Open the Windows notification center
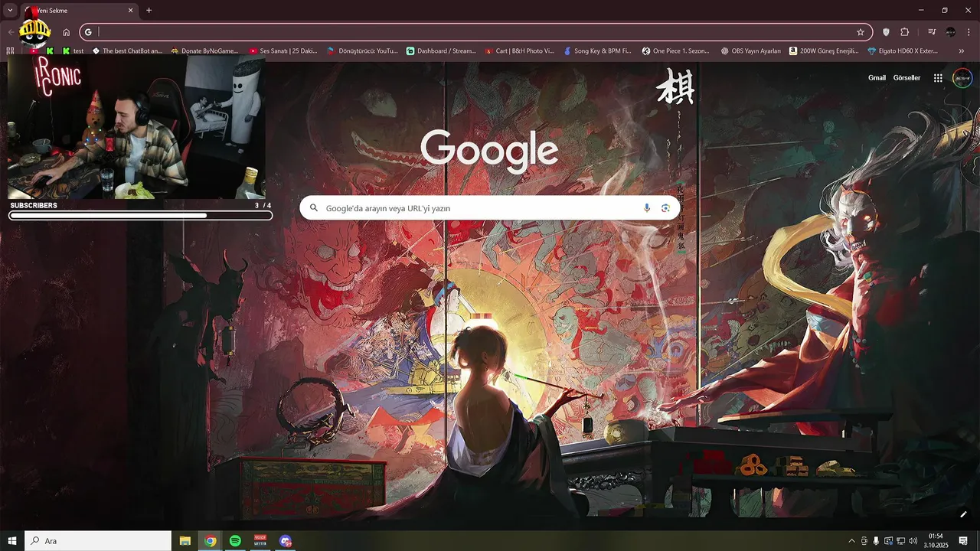 [963, 541]
